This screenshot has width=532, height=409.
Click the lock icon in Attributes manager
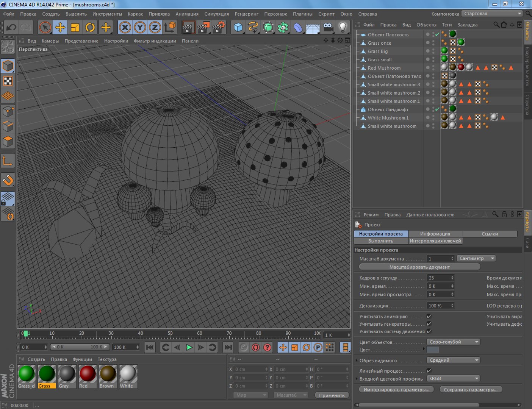(x=504, y=214)
